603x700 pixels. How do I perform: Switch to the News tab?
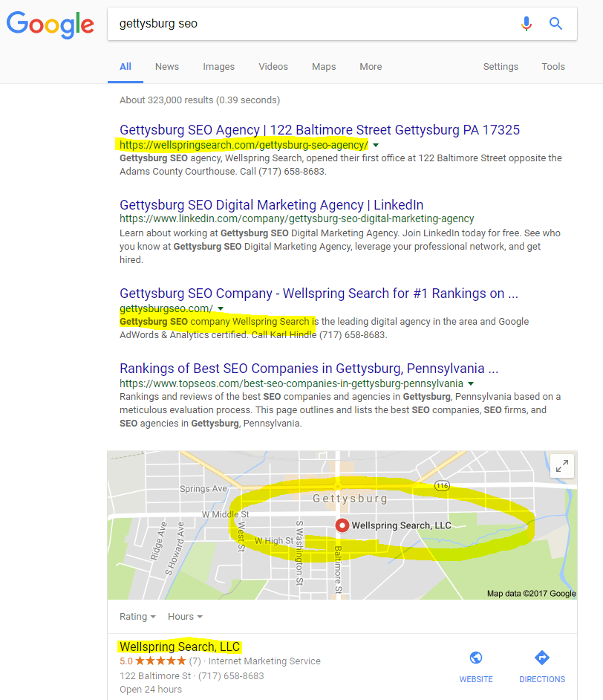(167, 67)
